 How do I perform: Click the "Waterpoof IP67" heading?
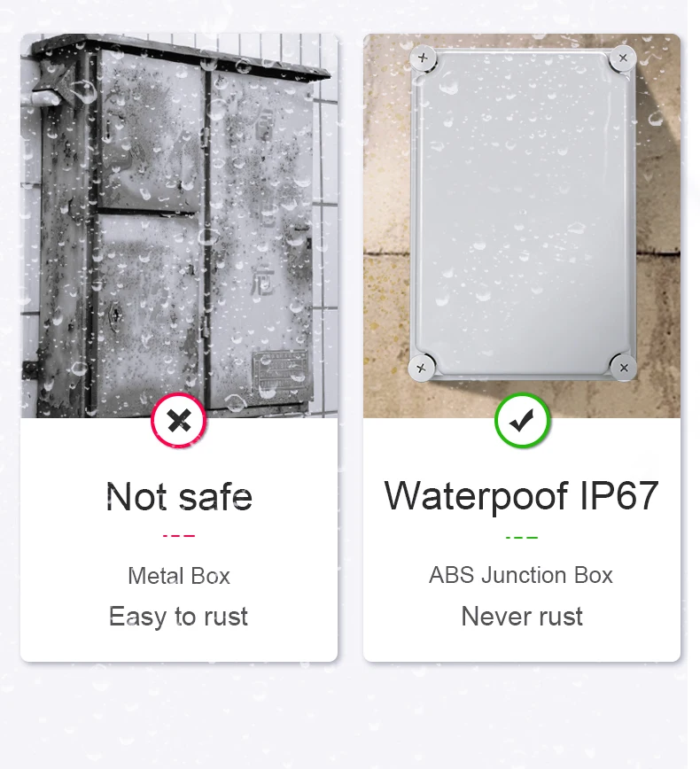[x=521, y=496]
